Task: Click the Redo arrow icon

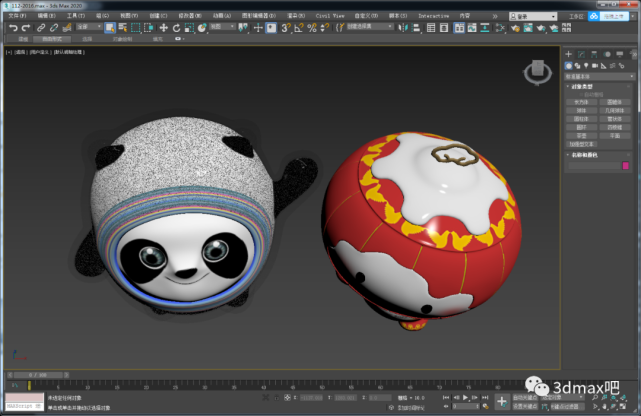Action: (26, 28)
